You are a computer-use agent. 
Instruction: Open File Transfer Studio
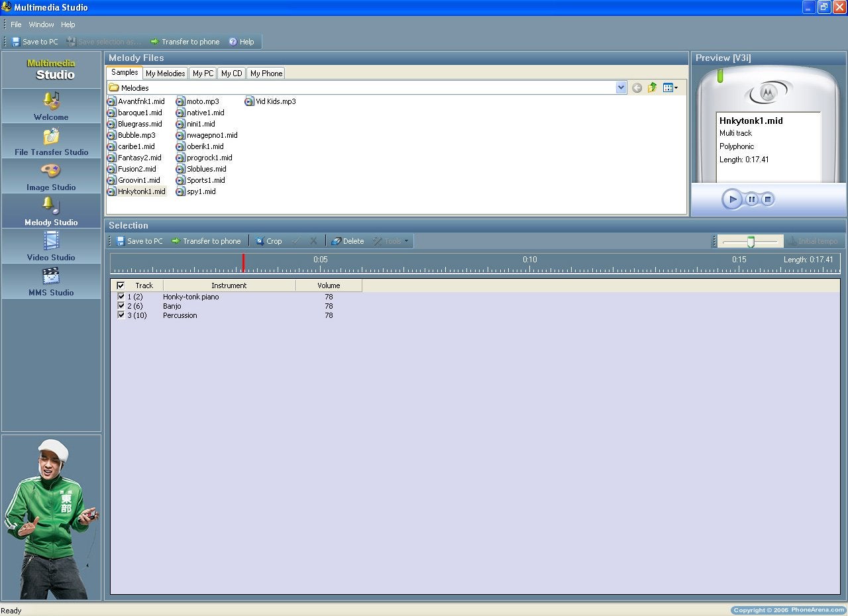(x=51, y=141)
